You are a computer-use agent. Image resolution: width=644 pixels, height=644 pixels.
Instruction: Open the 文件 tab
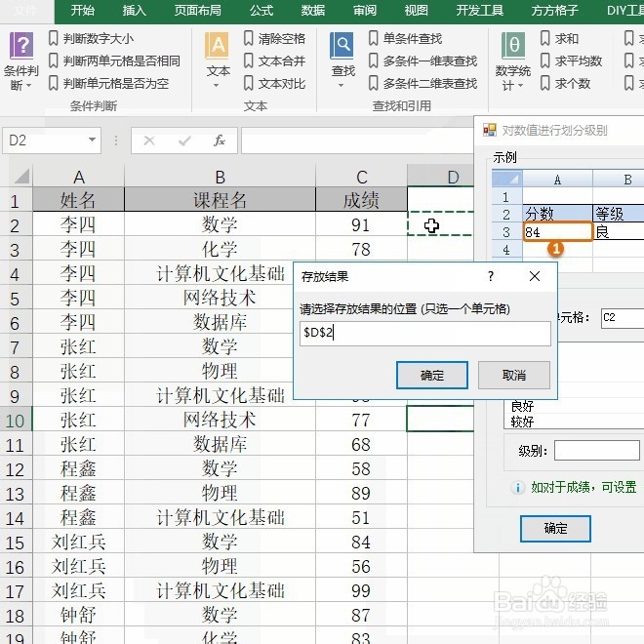[25, 11]
